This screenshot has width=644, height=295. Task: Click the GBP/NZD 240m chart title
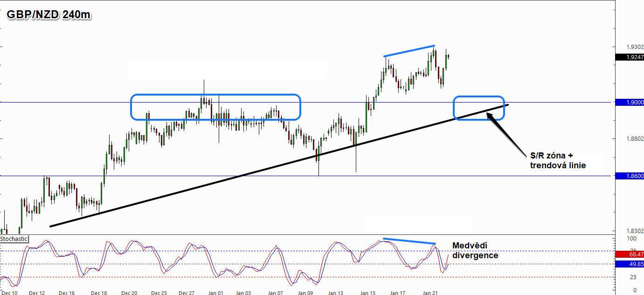pyautogui.click(x=48, y=15)
